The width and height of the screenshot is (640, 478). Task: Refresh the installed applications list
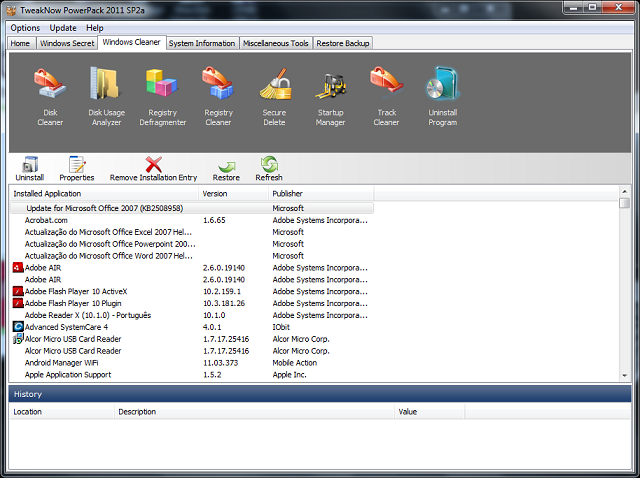[269, 169]
